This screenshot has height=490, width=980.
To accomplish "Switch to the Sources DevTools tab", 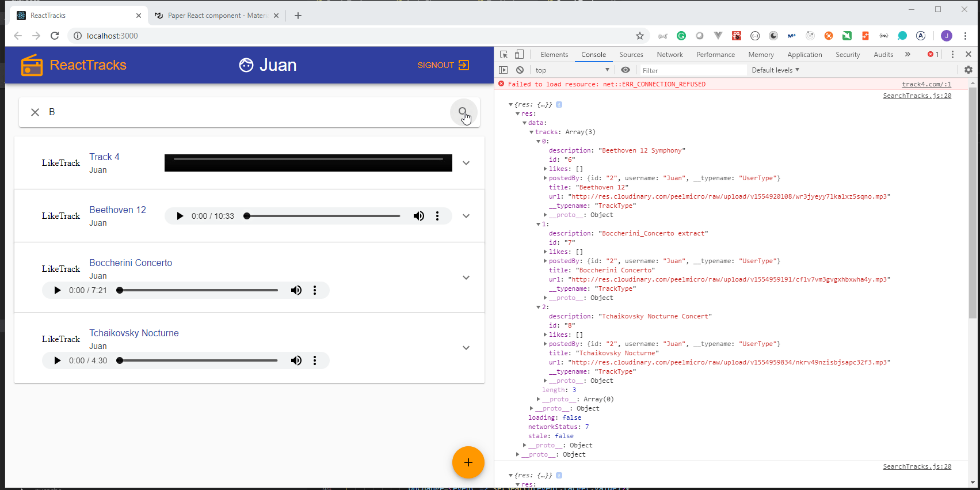I will [631, 55].
